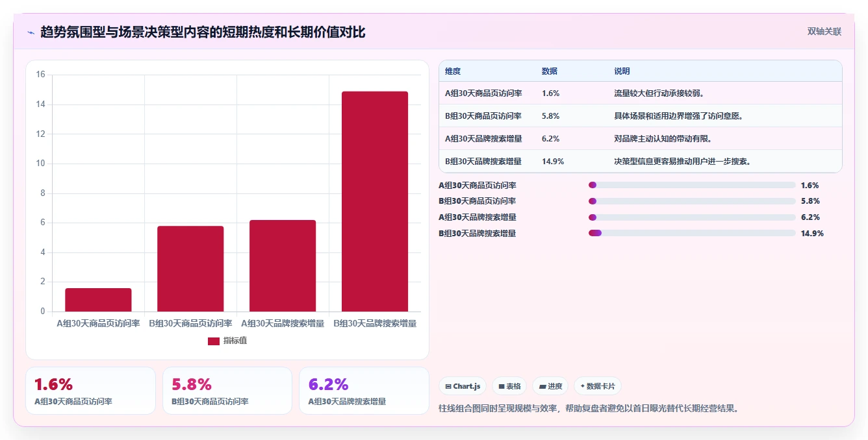The image size is (868, 440).
Task: Open the 5.8% B组30天商品页访问率 data card
Action: (227, 391)
